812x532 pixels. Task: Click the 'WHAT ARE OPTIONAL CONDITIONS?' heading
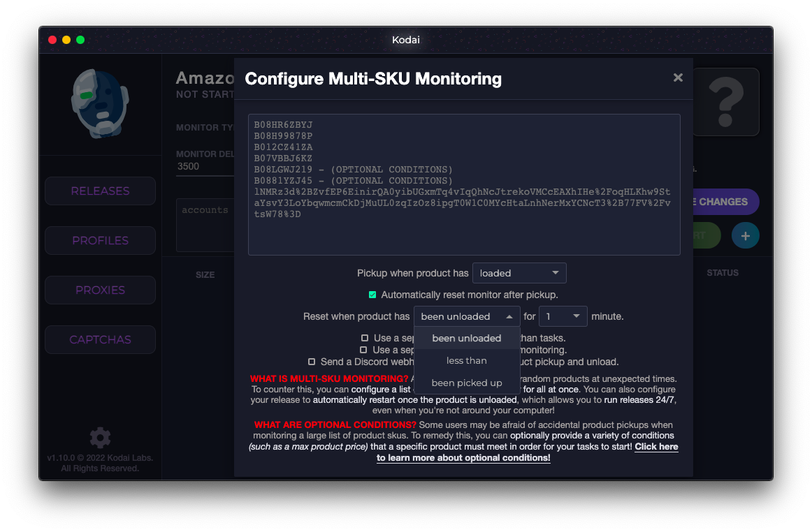point(335,425)
